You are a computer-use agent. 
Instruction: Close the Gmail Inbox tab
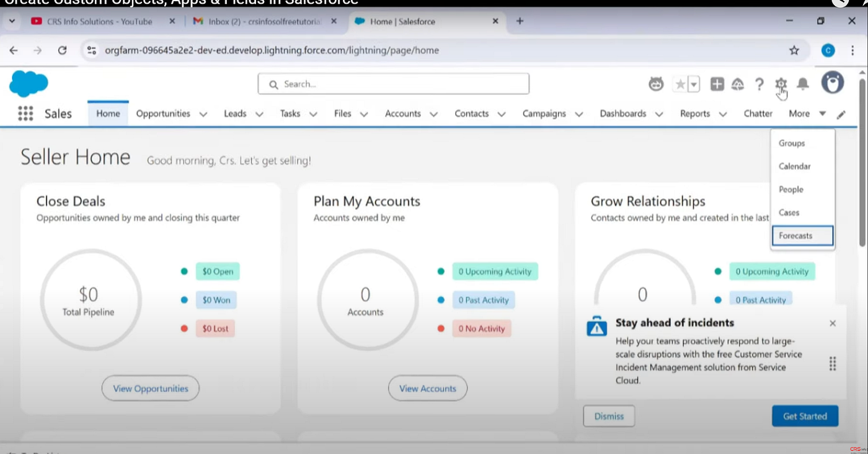[x=334, y=21]
